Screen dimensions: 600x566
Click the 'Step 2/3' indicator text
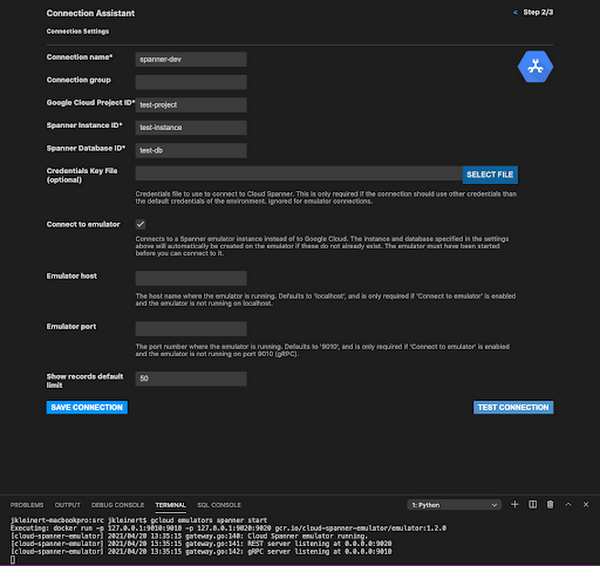(x=538, y=13)
